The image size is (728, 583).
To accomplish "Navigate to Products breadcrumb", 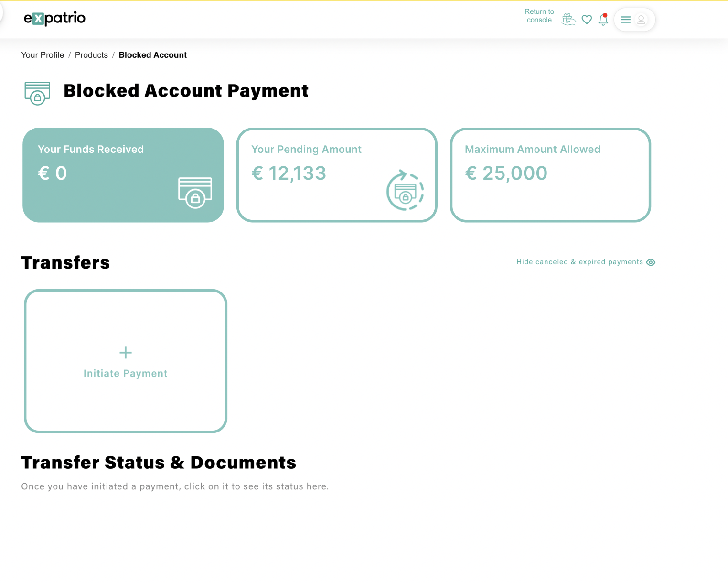I will (91, 55).
